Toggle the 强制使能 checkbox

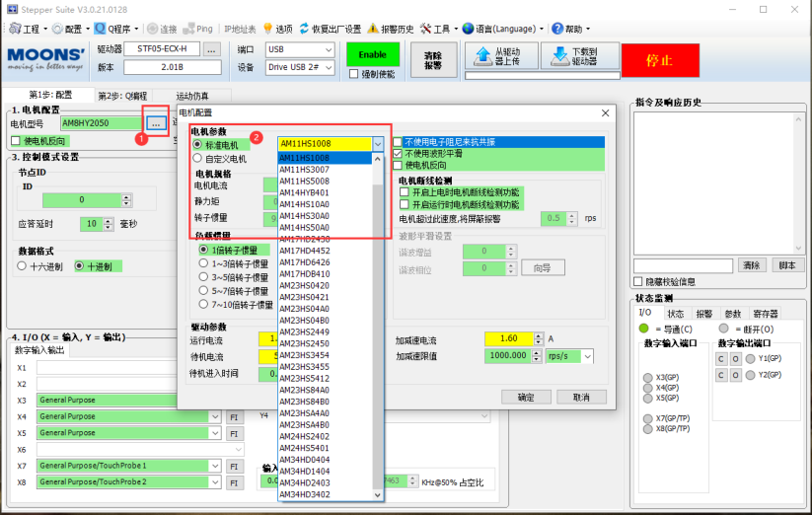(355, 74)
